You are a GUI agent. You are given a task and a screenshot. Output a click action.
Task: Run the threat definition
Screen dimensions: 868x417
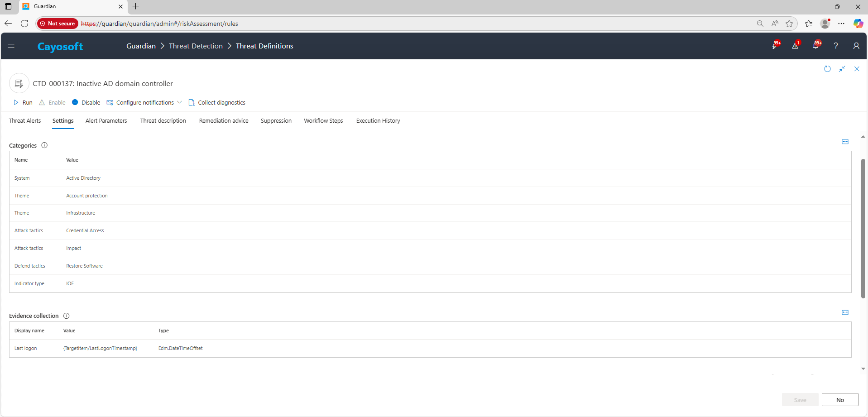23,103
